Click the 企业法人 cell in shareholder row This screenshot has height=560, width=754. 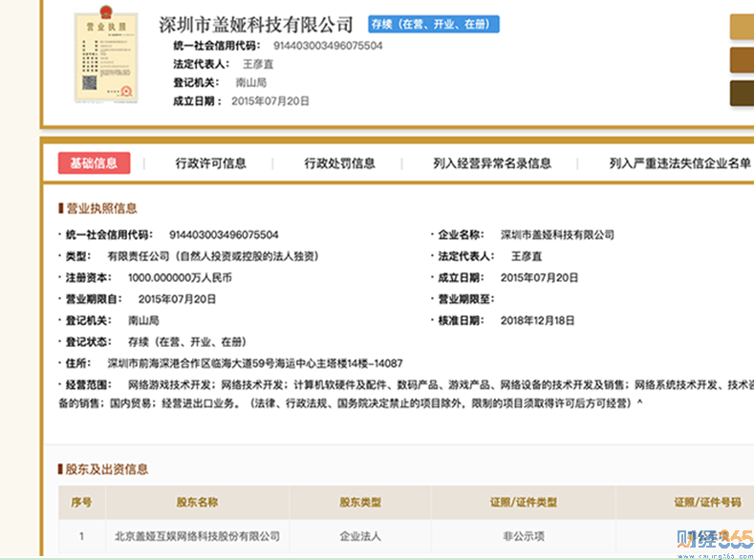coord(360,536)
